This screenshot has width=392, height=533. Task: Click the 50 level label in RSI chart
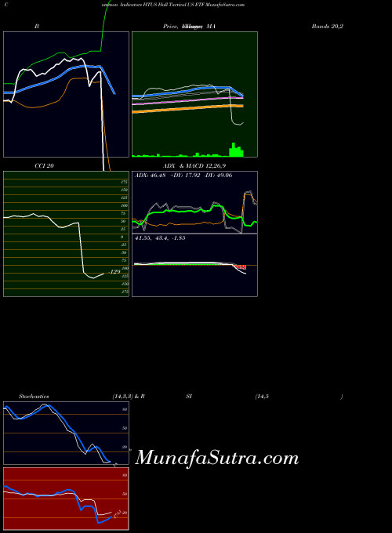tap(125, 494)
